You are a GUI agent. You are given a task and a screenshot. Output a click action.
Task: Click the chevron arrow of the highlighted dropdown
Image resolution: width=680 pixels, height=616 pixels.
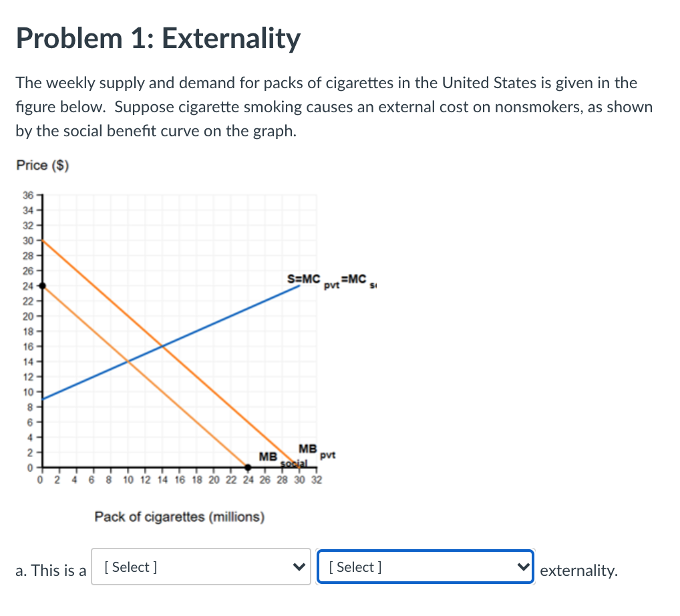click(522, 567)
